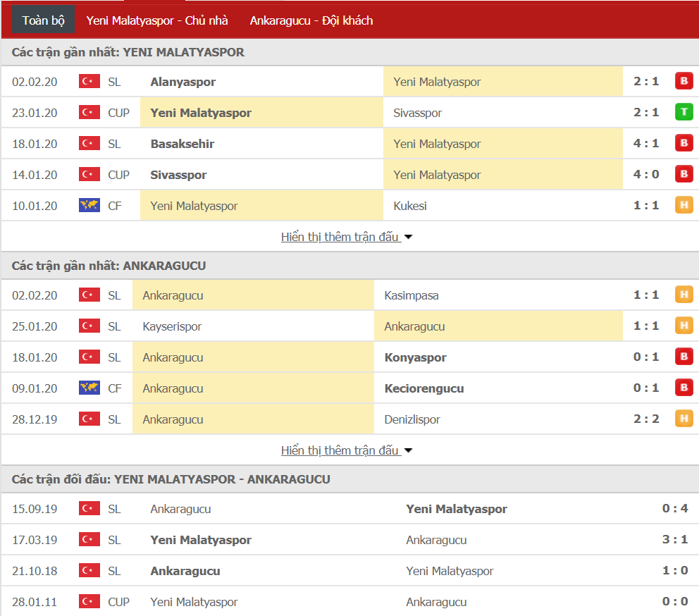The height and width of the screenshot is (616, 699).
Task: Click the 28.12.19 match date
Action: click(x=35, y=420)
